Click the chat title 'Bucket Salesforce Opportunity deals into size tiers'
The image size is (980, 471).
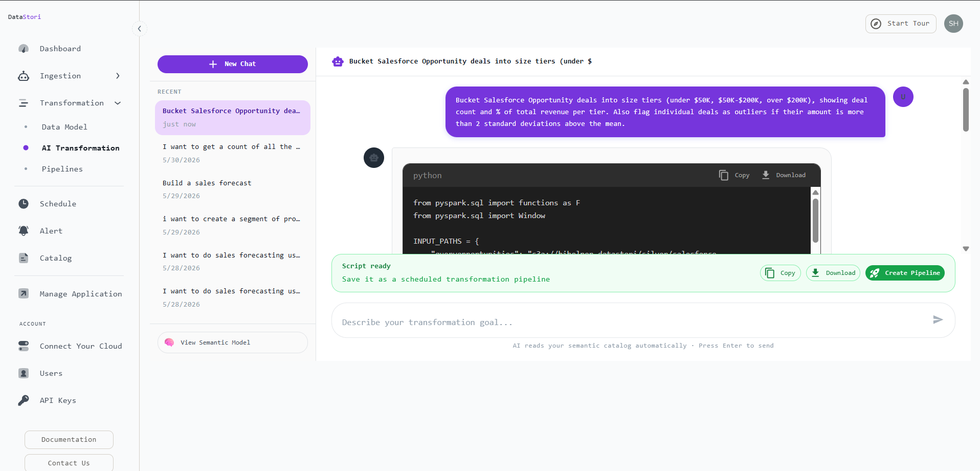[470, 61]
